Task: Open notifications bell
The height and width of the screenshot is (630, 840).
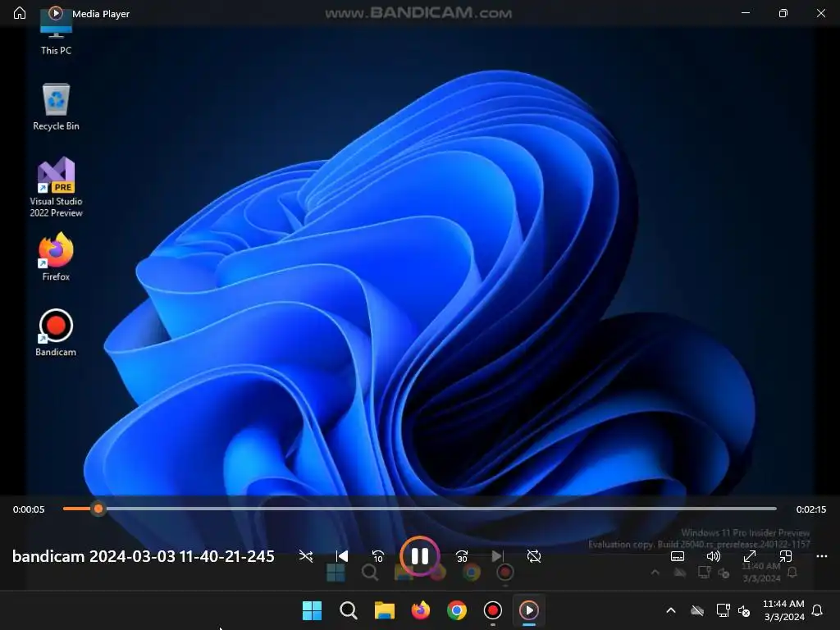Action: pyautogui.click(x=818, y=610)
